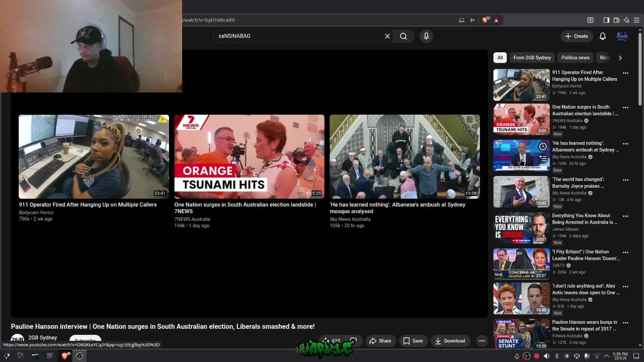Click the browser address bar URL
644x362 pixels.
pyautogui.click(x=209, y=20)
